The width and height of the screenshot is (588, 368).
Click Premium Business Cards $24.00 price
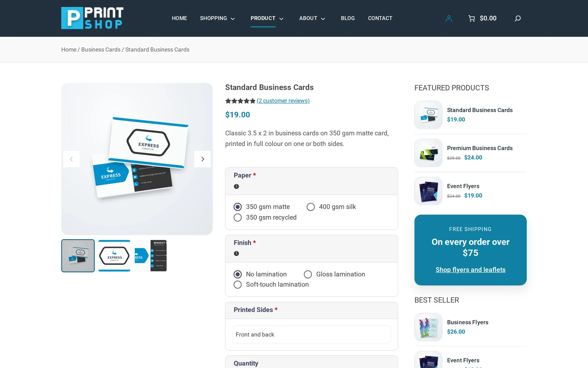[473, 158]
